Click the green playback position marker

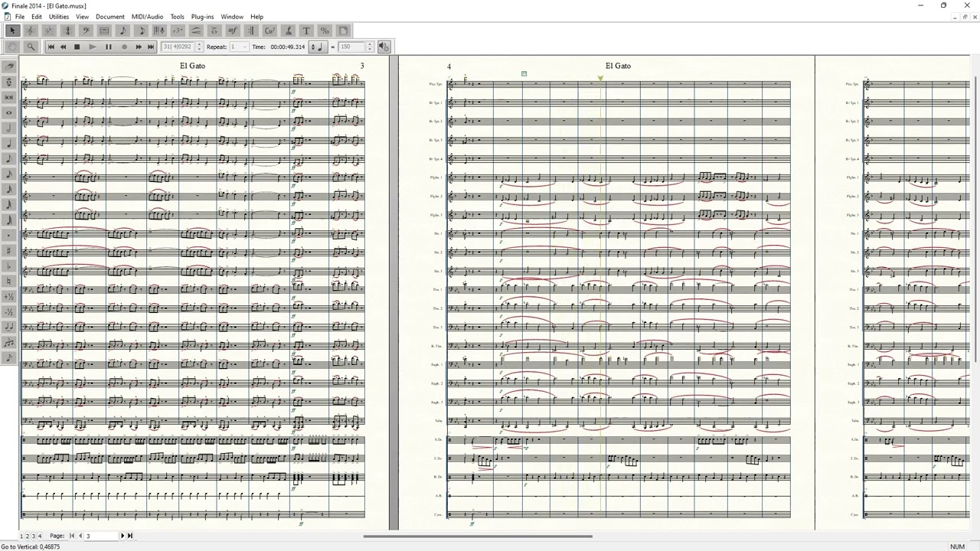coord(600,77)
